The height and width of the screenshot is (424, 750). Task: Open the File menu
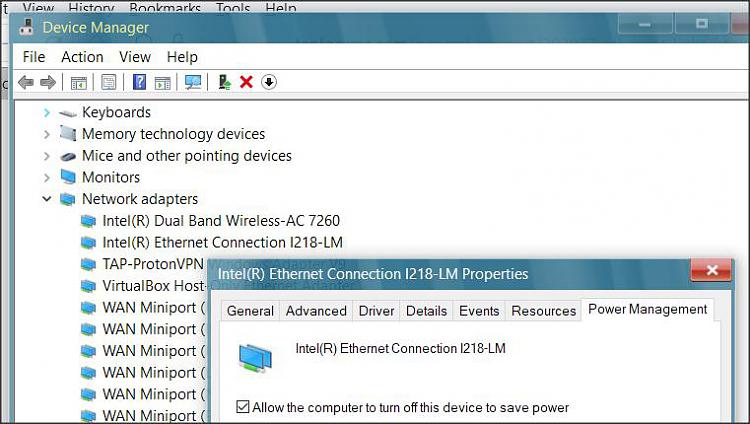[34, 57]
